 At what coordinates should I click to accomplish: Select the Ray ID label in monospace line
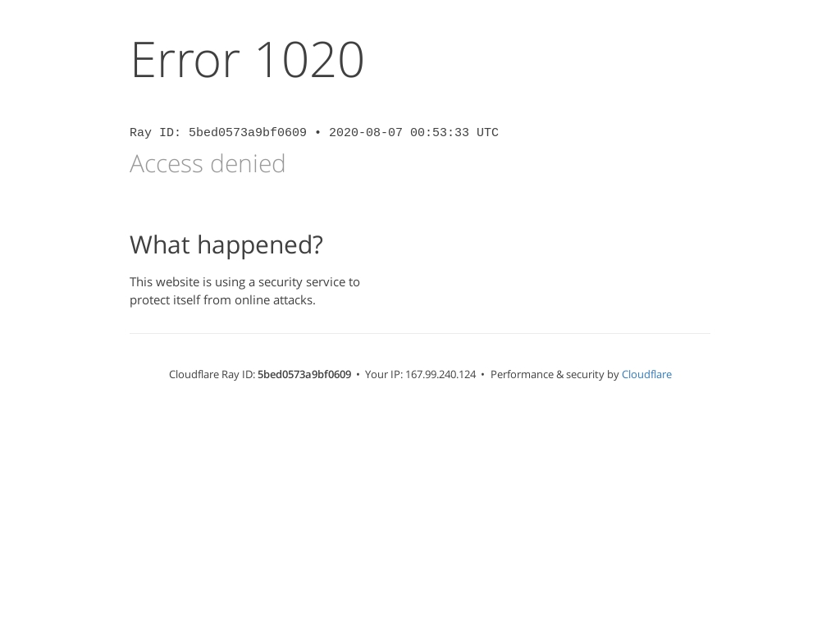155,133
